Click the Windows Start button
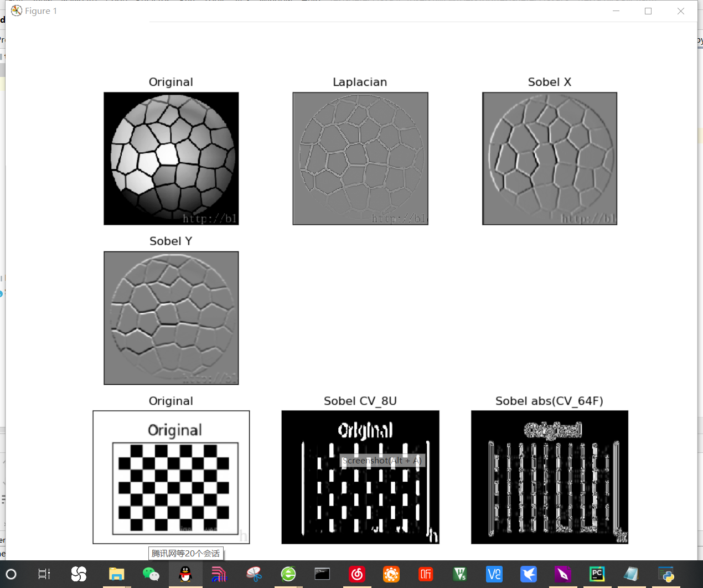Screen dimensions: 703x588 pyautogui.click(x=11, y=574)
